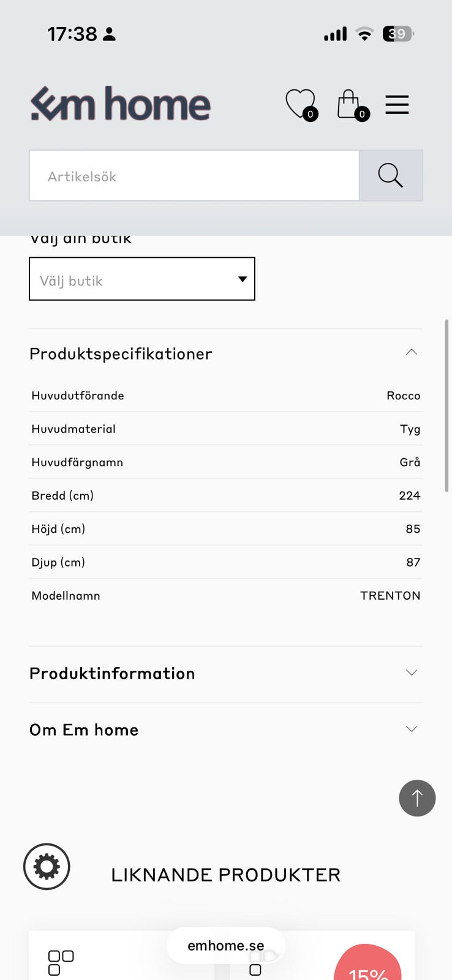Click the emhome.se address pill
Viewport: 452px width, 980px height.
coord(225,945)
